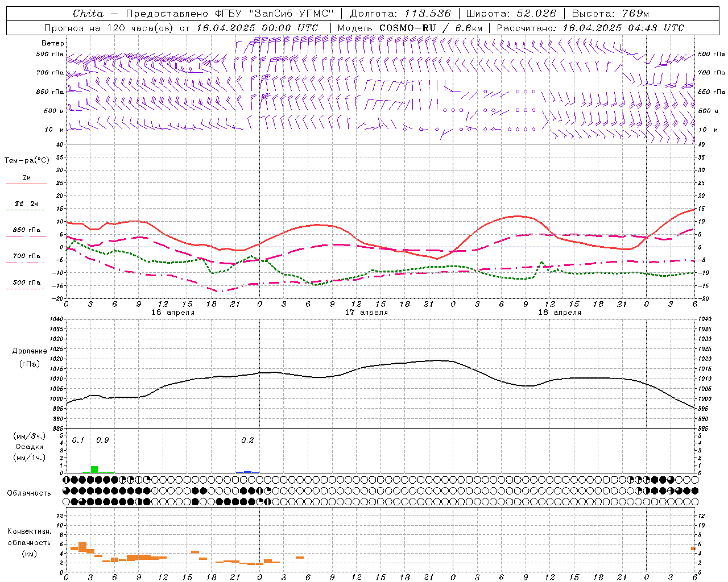Click the Давление pressure panel label
Screen dimensions: 728x582
coord(30,351)
